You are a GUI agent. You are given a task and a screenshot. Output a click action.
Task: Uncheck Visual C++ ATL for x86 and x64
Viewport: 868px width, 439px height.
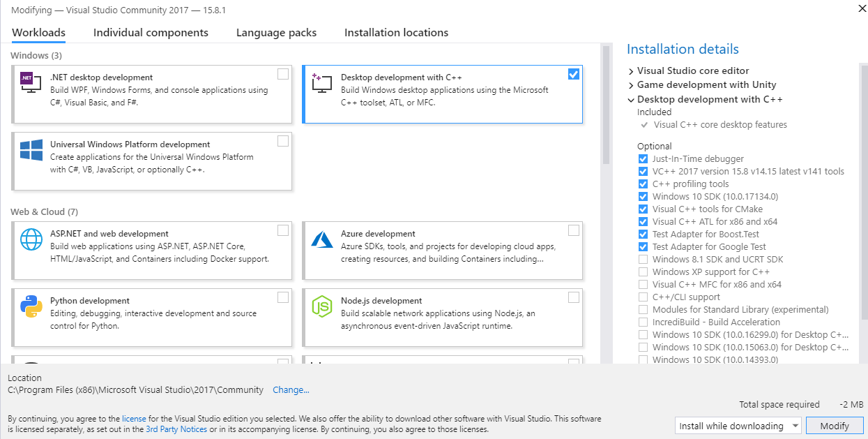pyautogui.click(x=643, y=222)
